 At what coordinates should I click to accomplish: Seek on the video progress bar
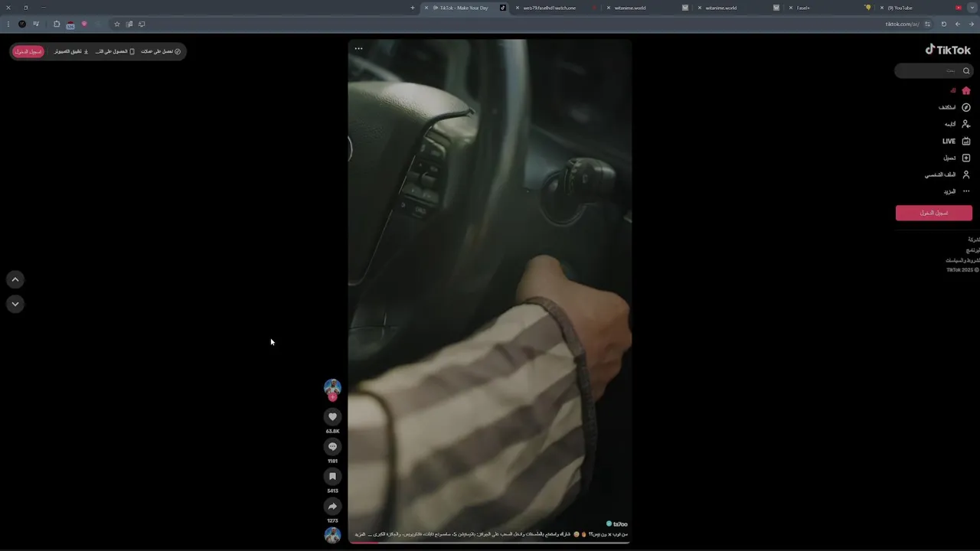pyautogui.click(x=489, y=543)
